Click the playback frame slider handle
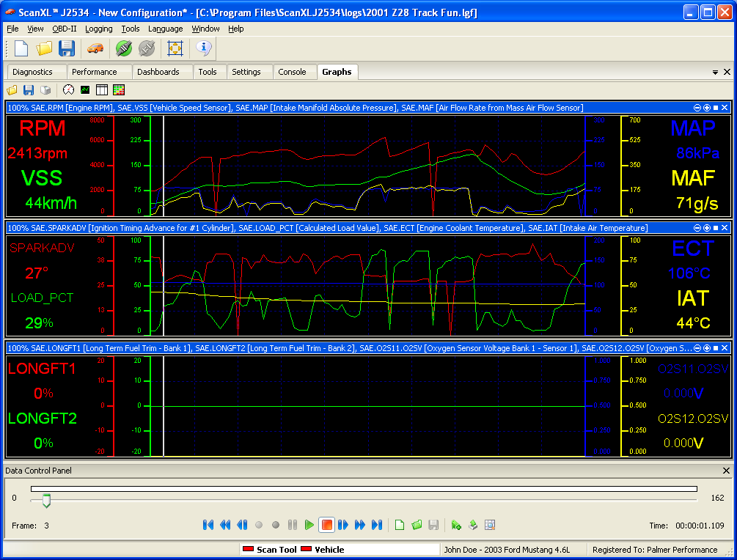737x560 pixels. pyautogui.click(x=46, y=501)
